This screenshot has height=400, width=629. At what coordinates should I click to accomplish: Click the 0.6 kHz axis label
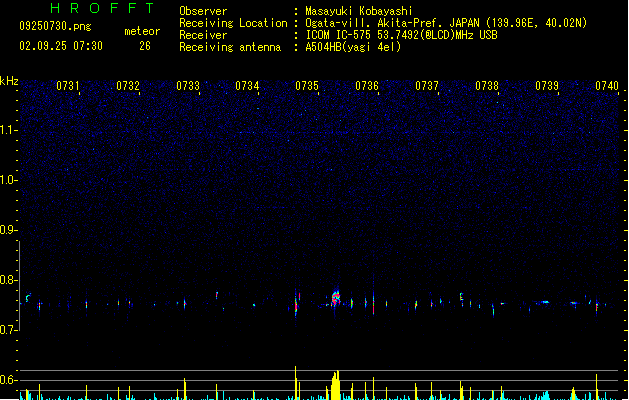[x=9, y=380]
